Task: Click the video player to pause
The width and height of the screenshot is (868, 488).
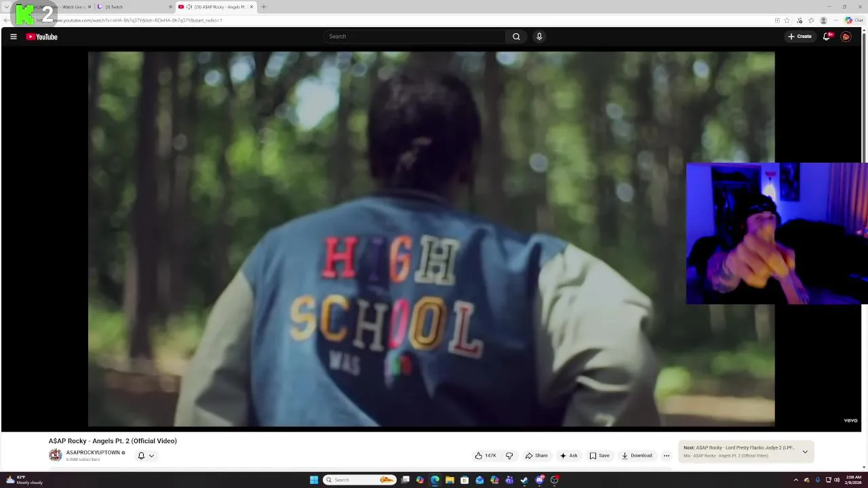Action: 431,239
